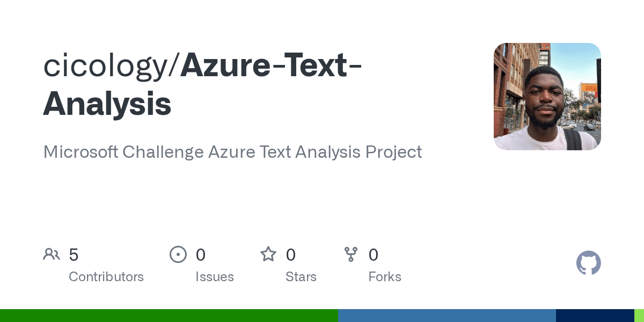
Task: Click the Issues circle-dot icon
Action: [178, 254]
